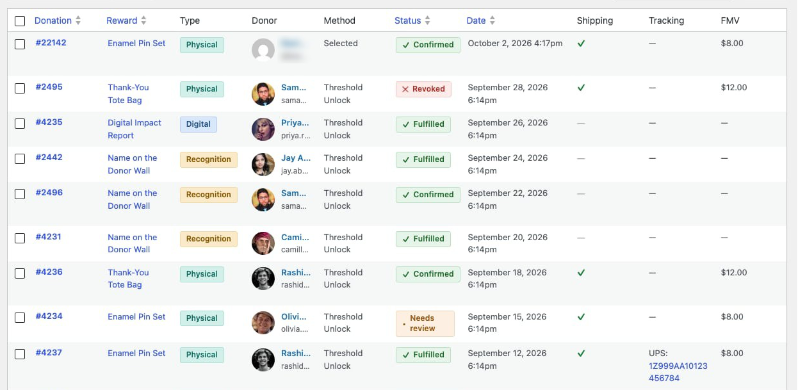The image size is (798, 390).
Task: Check the box for donation #2496
Action: click(20, 194)
